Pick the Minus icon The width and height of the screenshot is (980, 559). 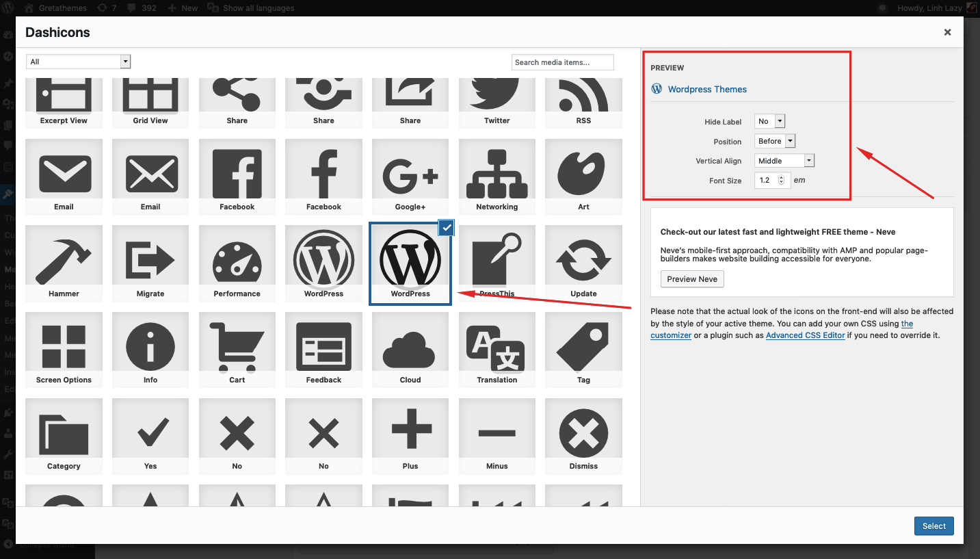497,437
